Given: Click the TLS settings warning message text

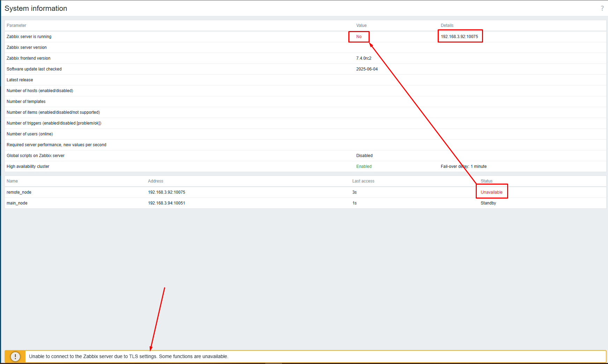Looking at the screenshot, I should [128, 356].
